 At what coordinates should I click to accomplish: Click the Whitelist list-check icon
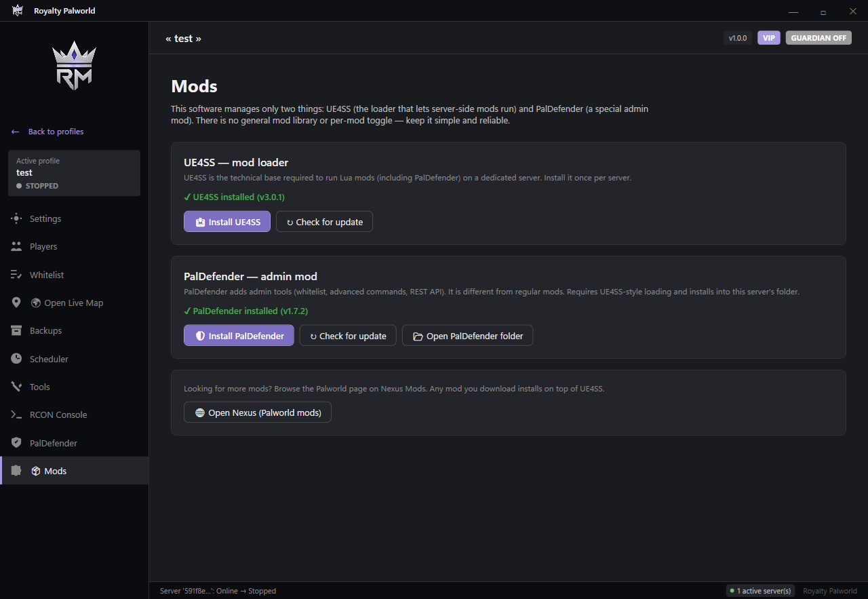(x=16, y=275)
